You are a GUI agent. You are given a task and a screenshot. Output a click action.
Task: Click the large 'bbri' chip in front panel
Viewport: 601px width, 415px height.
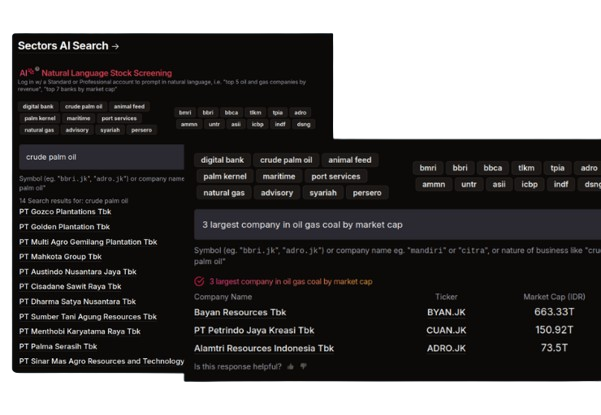click(460, 168)
